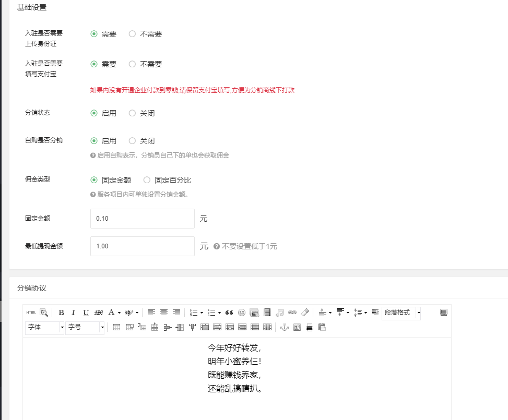Toggle underline formatting in editor
Image resolution: width=508 pixels, height=420 pixels.
click(86, 313)
